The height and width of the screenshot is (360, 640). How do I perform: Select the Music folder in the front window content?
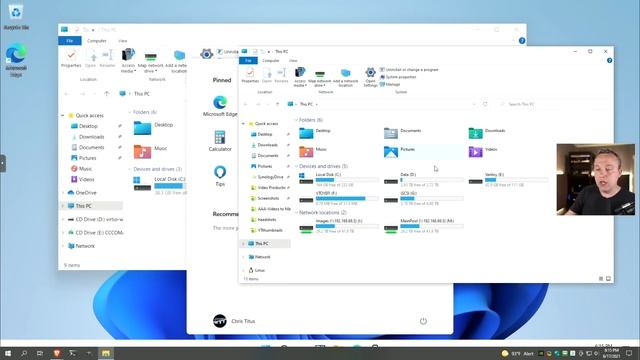click(337, 151)
